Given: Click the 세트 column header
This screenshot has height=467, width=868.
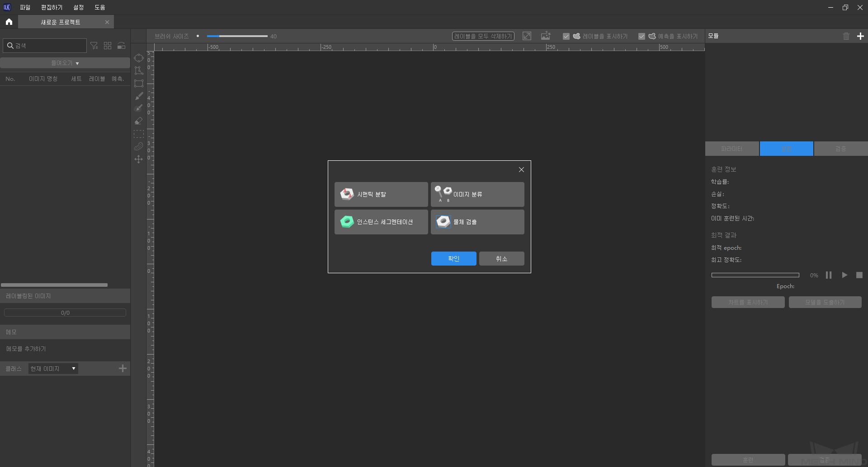Looking at the screenshot, I should click(x=76, y=79).
